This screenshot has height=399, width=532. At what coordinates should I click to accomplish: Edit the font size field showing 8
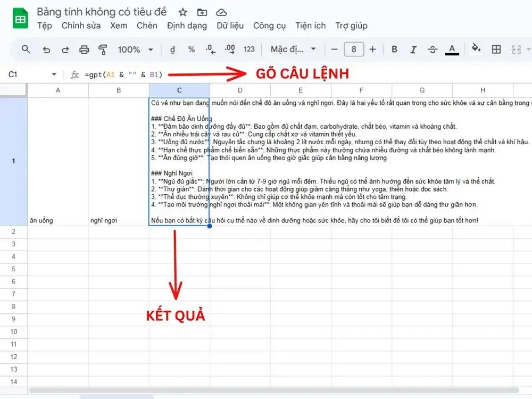pos(354,49)
